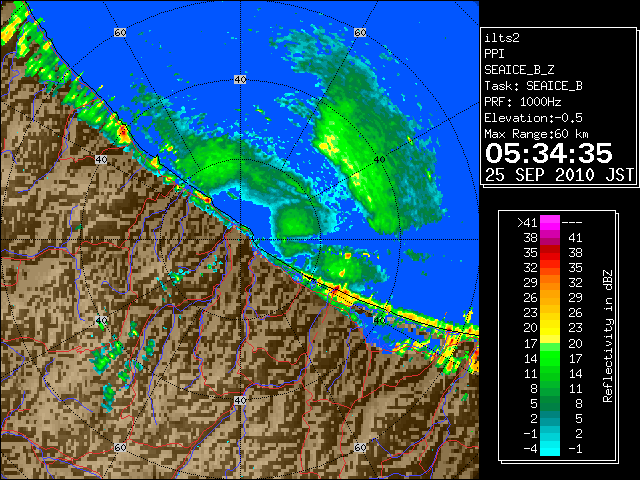Click the "PRF: 1000Hz" text
This screenshot has height=480, width=640.
(523, 102)
